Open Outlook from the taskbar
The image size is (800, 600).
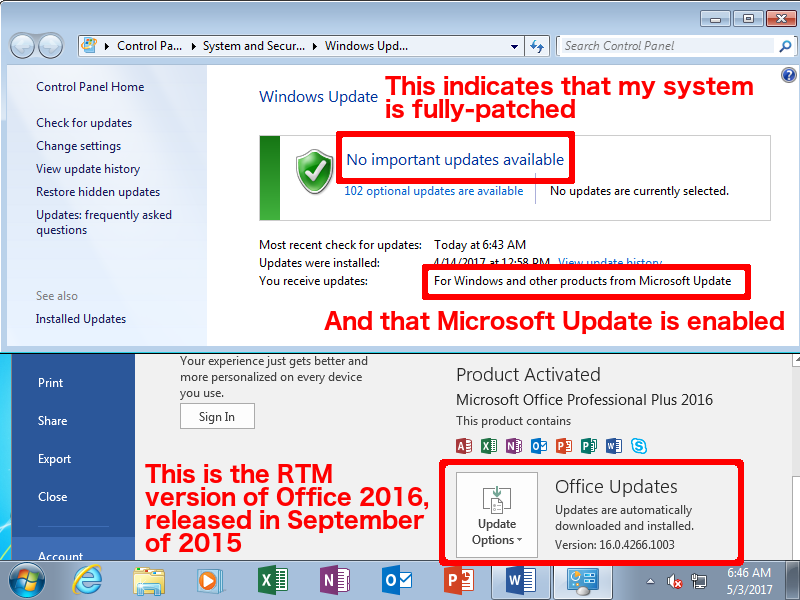[396, 581]
